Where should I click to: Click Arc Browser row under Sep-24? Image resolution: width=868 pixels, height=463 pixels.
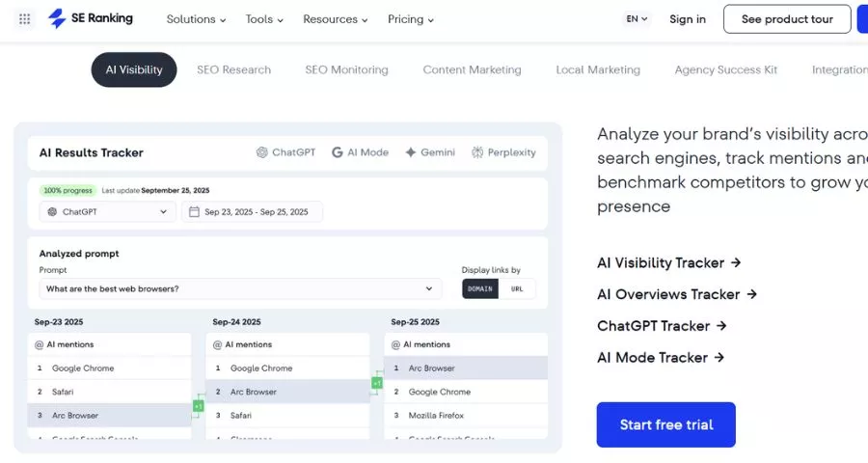point(287,392)
